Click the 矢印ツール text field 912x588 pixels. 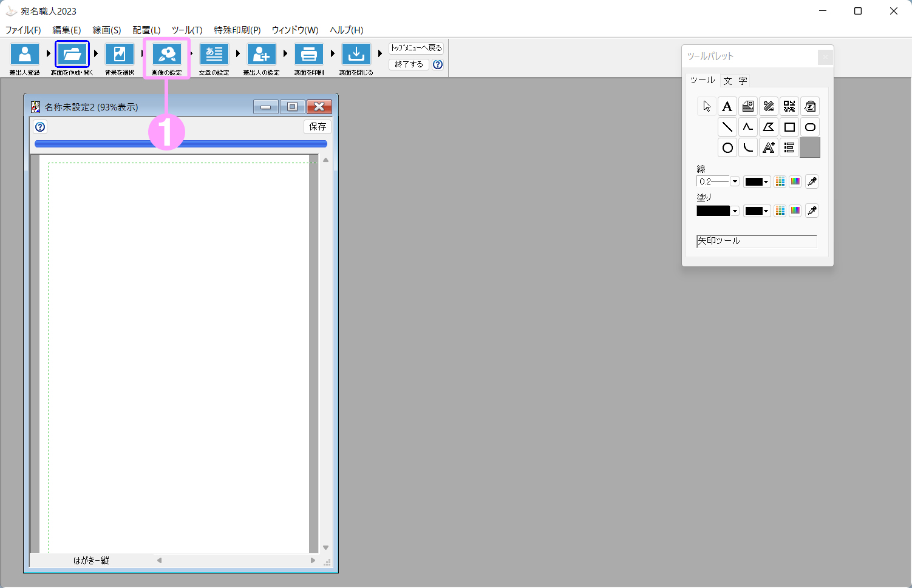click(756, 242)
